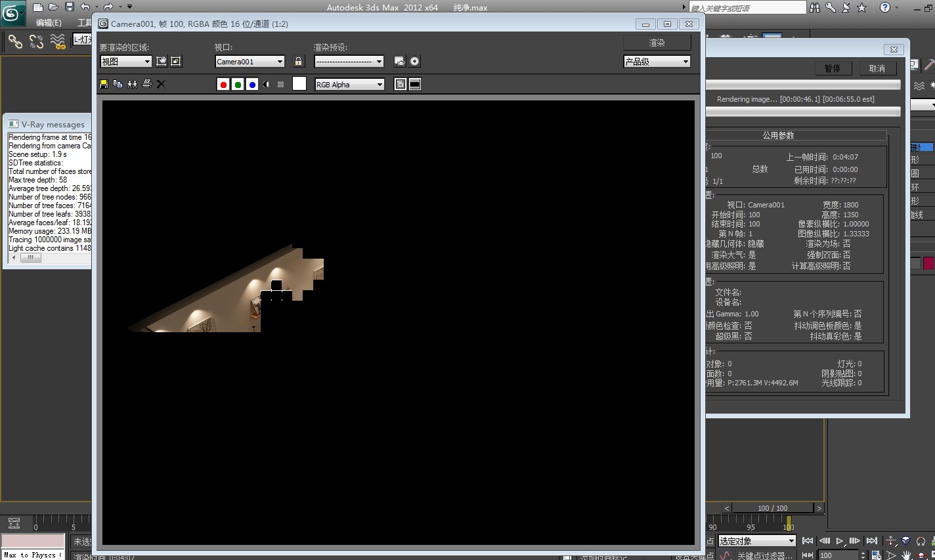Open the 编辑(E) menu

click(49, 23)
